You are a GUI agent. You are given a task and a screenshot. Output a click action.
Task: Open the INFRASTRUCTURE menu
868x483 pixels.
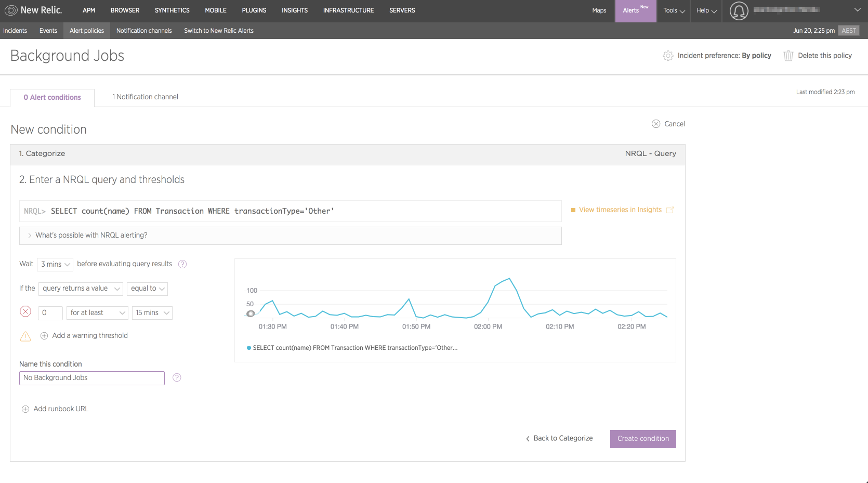[x=348, y=10]
